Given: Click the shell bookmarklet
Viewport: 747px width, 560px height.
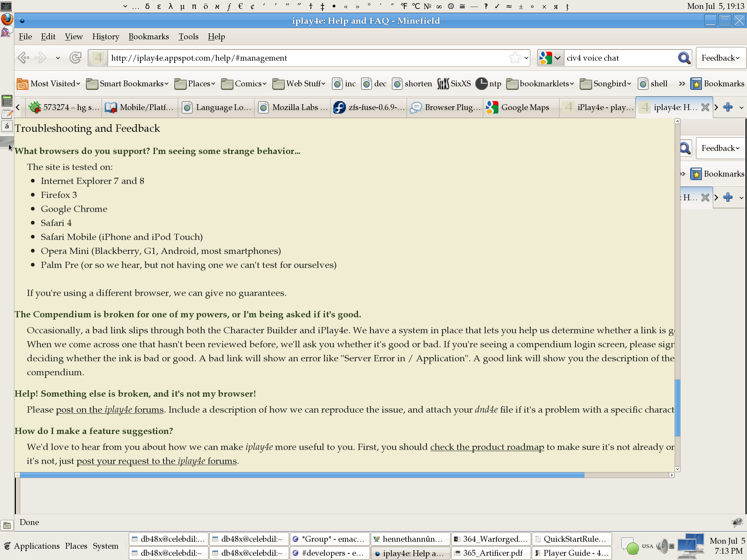Looking at the screenshot, I should [653, 84].
